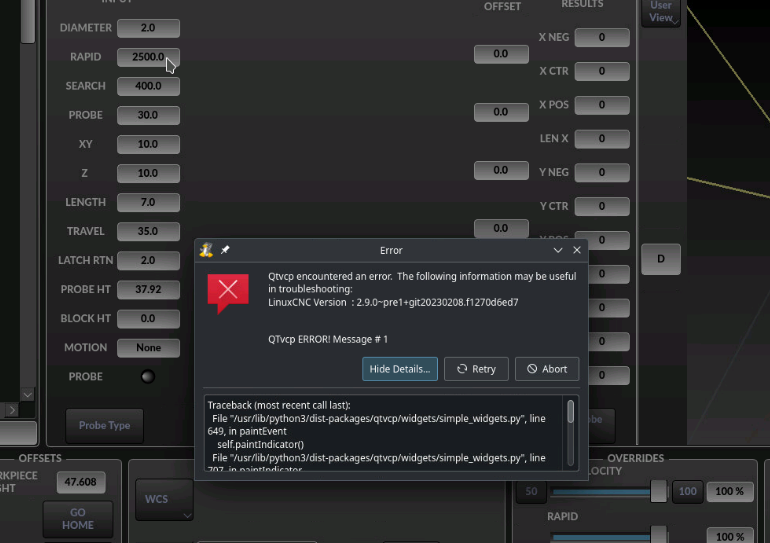Viewport: 770px width, 543px height.
Task: Edit the XY clearance field
Action: pos(148,144)
